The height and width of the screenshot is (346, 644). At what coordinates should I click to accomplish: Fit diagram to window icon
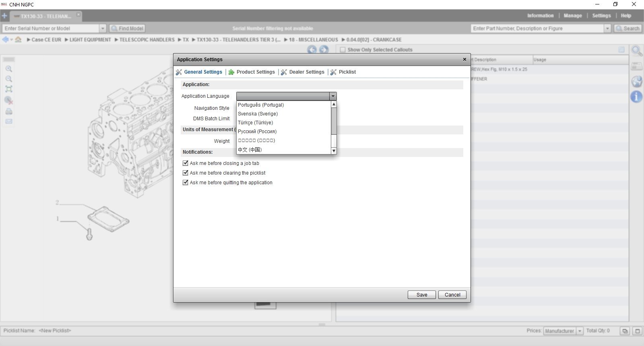click(x=9, y=89)
